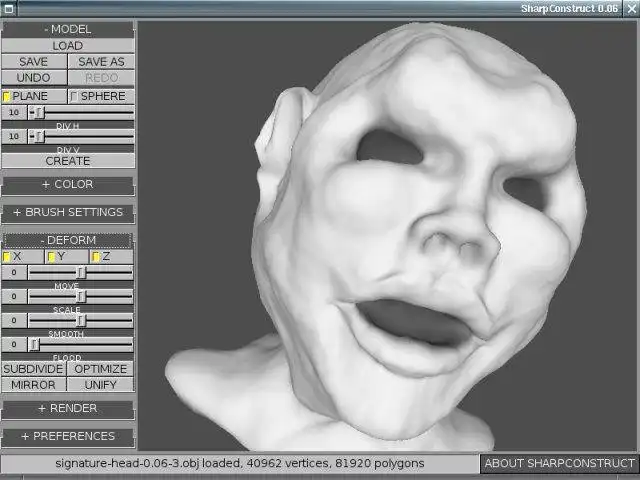The width and height of the screenshot is (640, 480).
Task: Expand the RENDER panel section
Action: [68, 408]
